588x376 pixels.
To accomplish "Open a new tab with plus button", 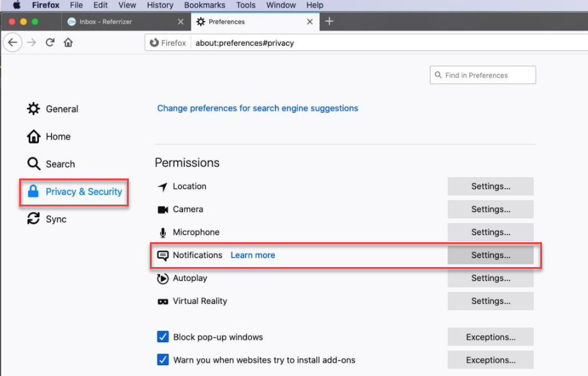I will [329, 22].
